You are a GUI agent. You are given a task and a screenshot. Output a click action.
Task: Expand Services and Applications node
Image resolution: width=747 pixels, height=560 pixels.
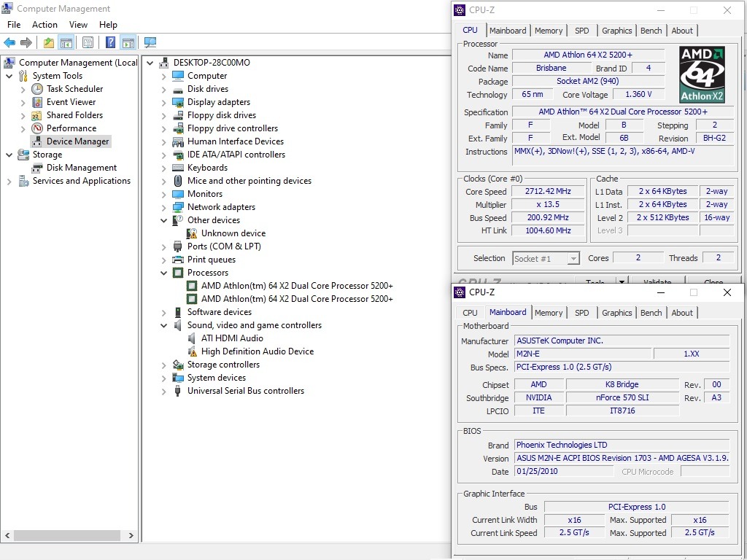pyautogui.click(x=9, y=182)
